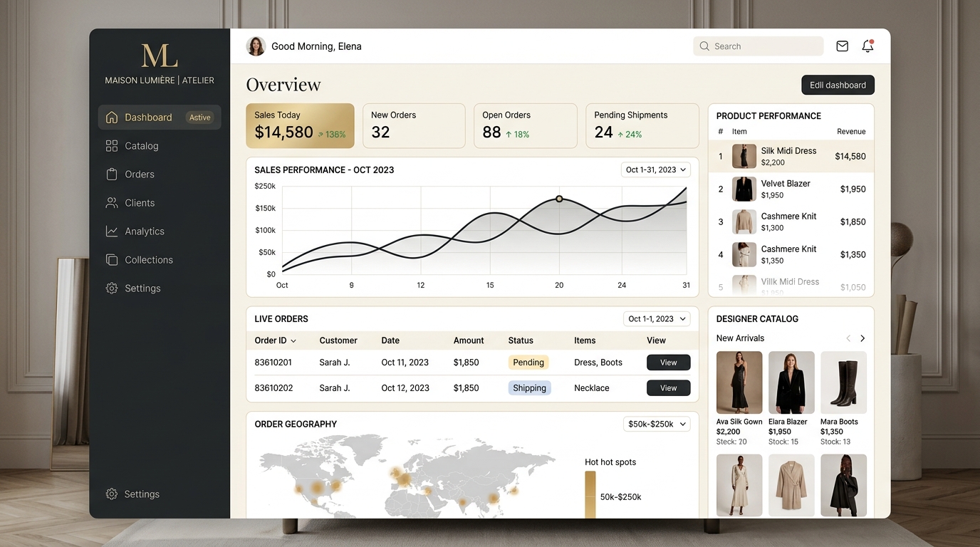View order 83610202
Viewport: 980px width, 547px height.
point(668,388)
